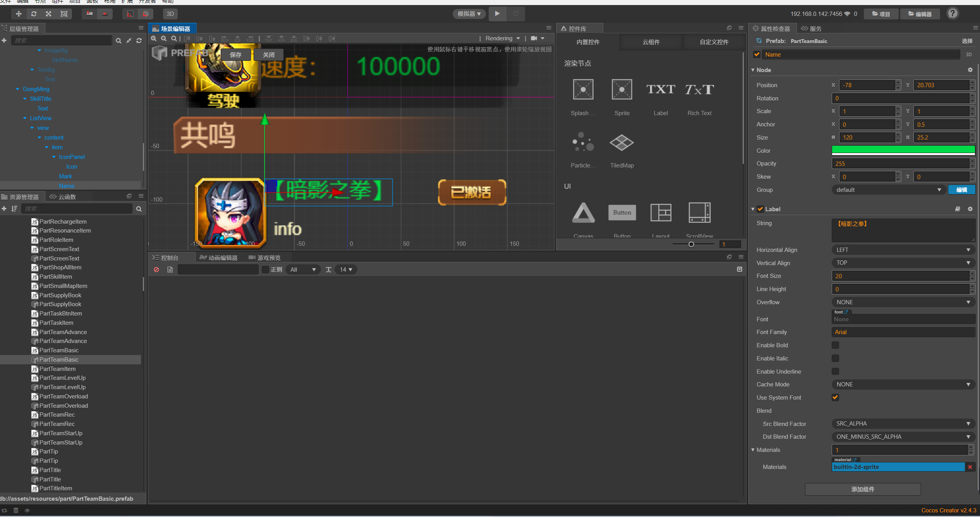Toggle the Label component checkbox
Viewport: 980px width, 517px height.
760,209
